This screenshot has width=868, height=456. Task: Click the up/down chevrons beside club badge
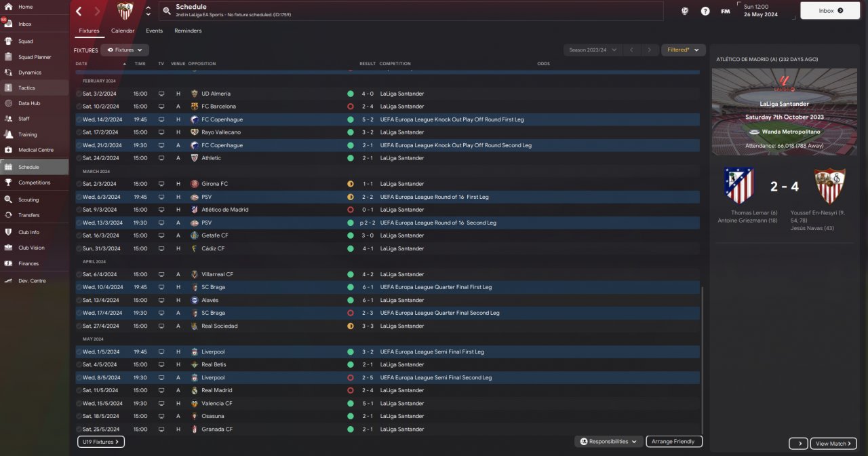tap(149, 11)
